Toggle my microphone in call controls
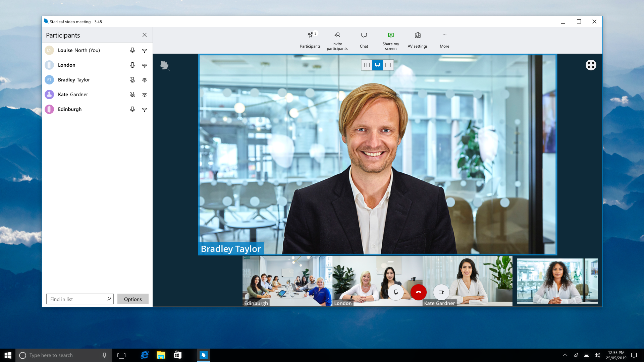This screenshot has width=644, height=362. coord(396,292)
